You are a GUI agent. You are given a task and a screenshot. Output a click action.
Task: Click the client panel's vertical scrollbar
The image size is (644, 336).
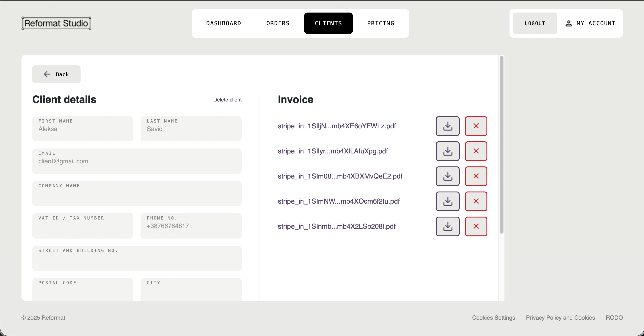(501, 145)
